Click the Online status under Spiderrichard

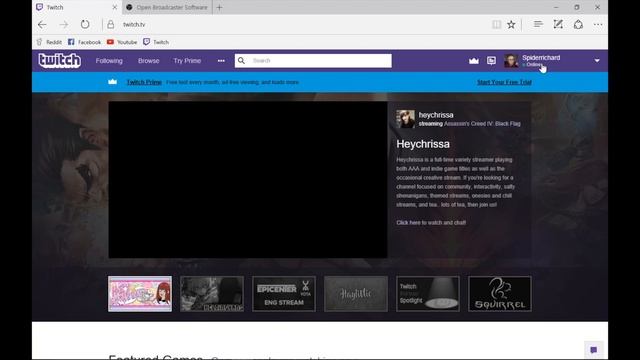point(533,64)
